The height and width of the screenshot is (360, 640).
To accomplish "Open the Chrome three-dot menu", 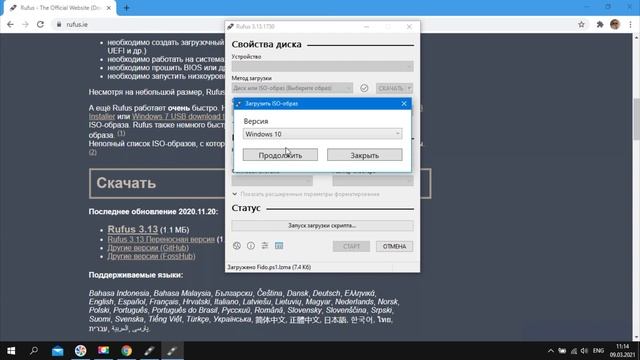I will [630, 24].
